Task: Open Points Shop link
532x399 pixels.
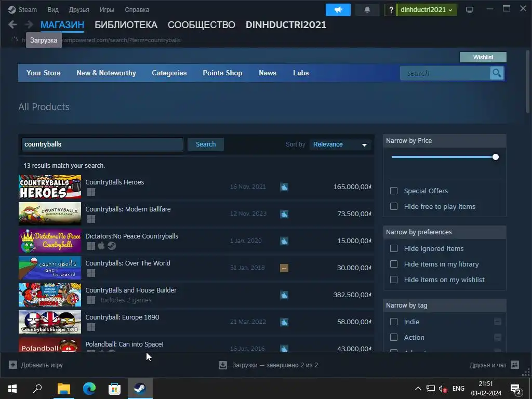Action: point(222,73)
